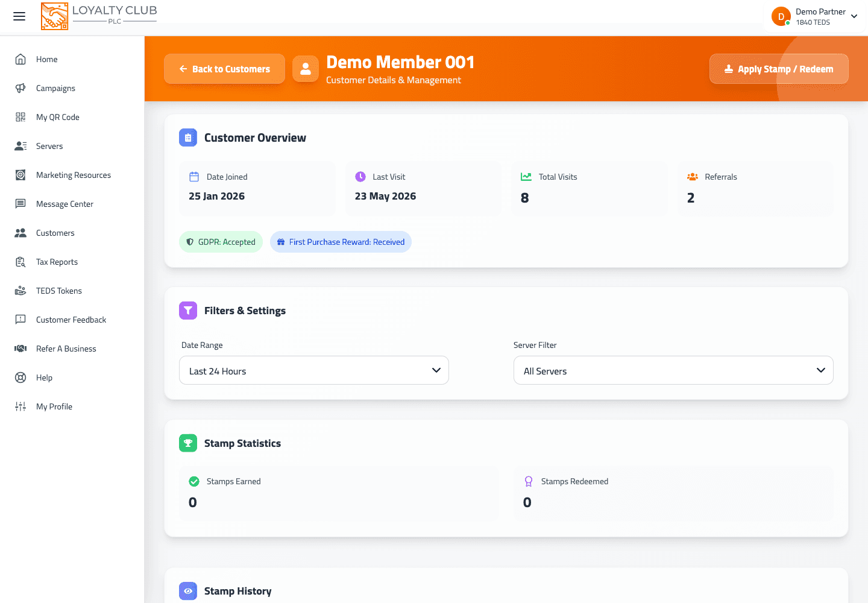
Task: Click the TEDS Tokens coins icon
Action: [x=20, y=291]
